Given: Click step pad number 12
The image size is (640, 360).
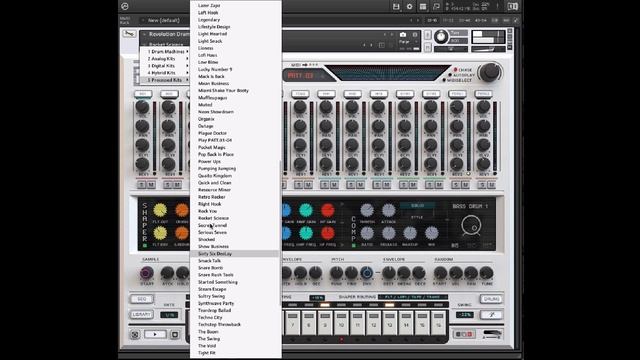Looking at the screenshot, I should click(373, 322).
